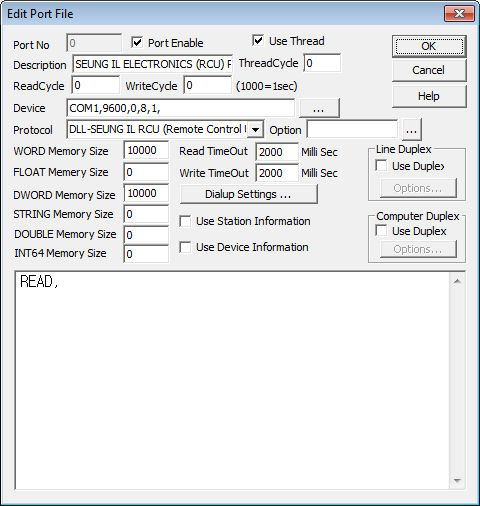Screen dimensions: 480x506
Task: Click the Description text field
Action: click(153, 64)
